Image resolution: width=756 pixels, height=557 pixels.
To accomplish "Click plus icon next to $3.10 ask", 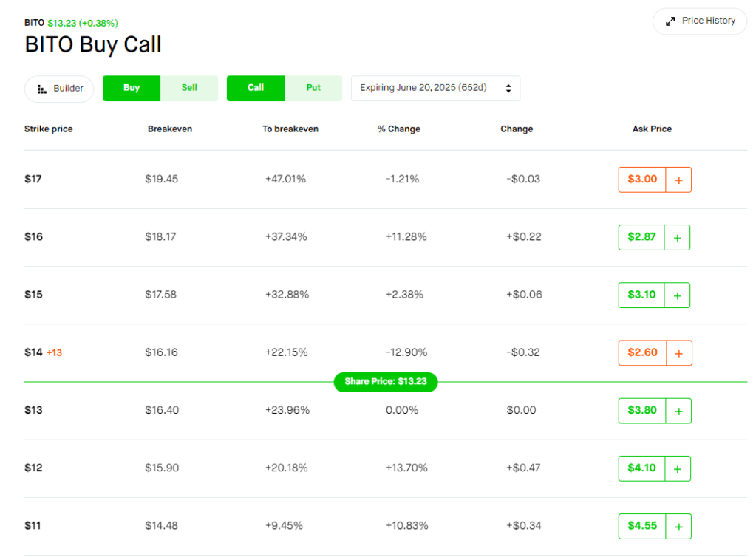I will (677, 295).
